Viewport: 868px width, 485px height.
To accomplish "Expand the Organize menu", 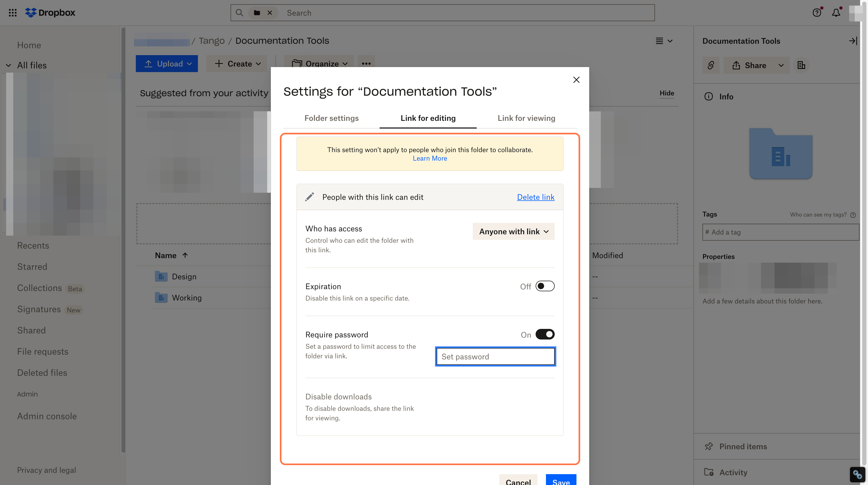I will pyautogui.click(x=319, y=64).
